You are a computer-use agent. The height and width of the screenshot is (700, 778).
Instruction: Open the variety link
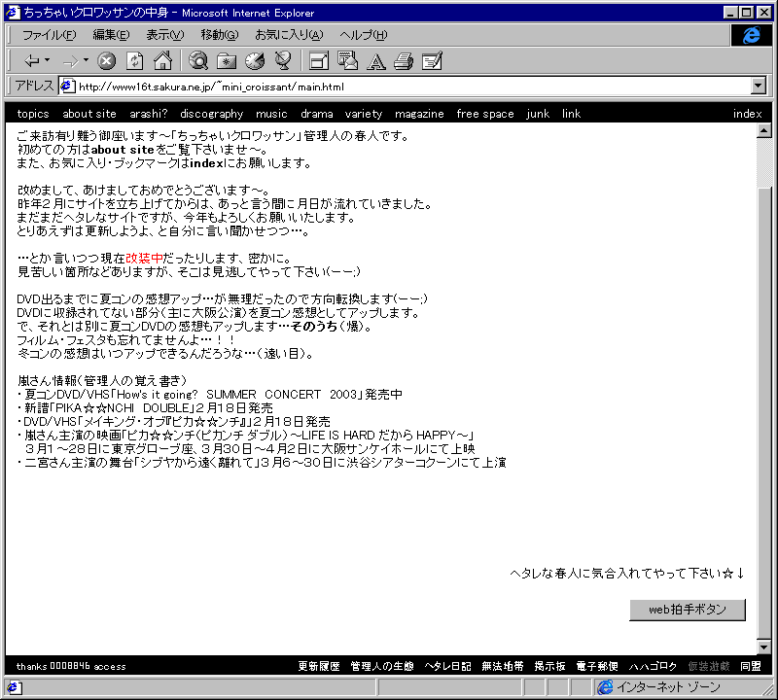(364, 114)
